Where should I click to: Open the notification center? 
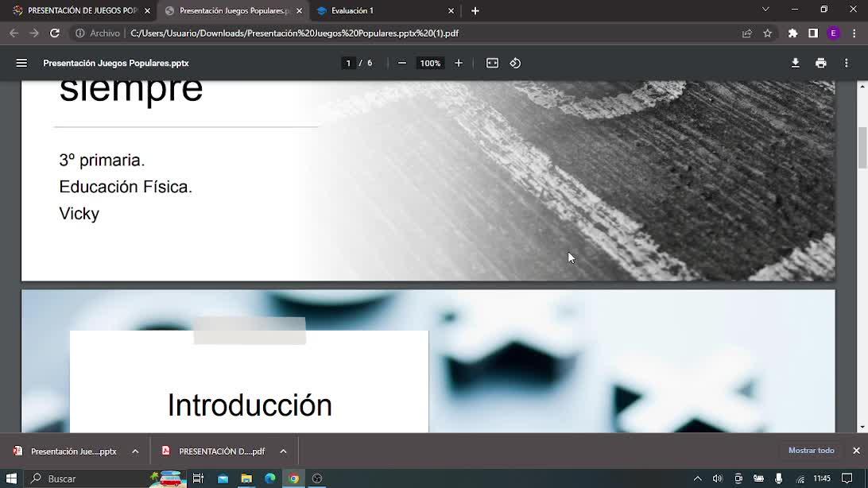pos(847,478)
